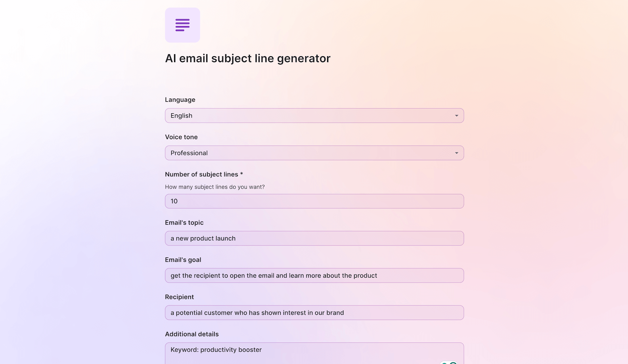Select the value 10 in subject lines count
The image size is (628, 364).
coord(174,201)
